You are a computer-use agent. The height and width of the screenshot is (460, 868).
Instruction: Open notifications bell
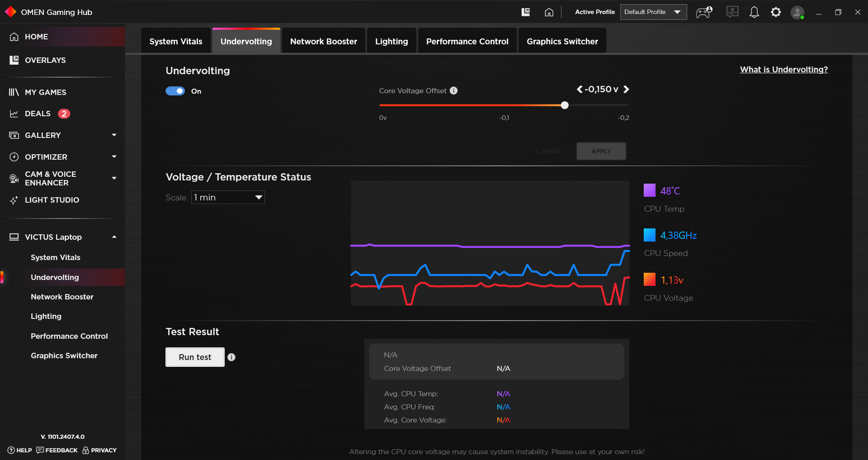pos(754,12)
